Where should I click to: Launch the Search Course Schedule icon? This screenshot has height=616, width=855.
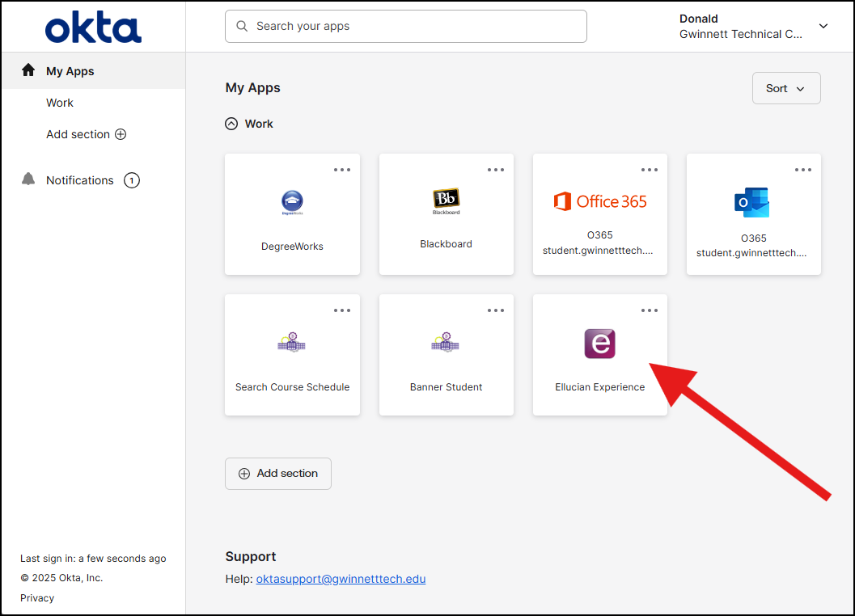click(x=292, y=343)
